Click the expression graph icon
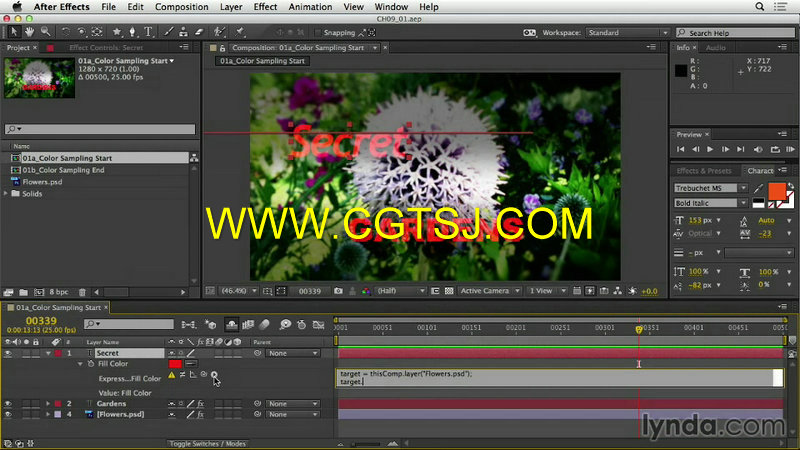Screen dimensions: 800x450 [193, 374]
